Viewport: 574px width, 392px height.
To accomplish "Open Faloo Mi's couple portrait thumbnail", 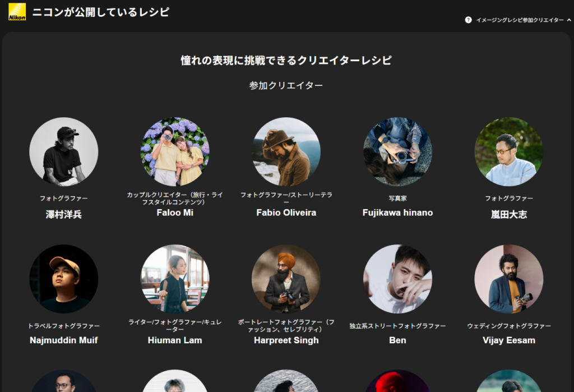I will click(175, 151).
